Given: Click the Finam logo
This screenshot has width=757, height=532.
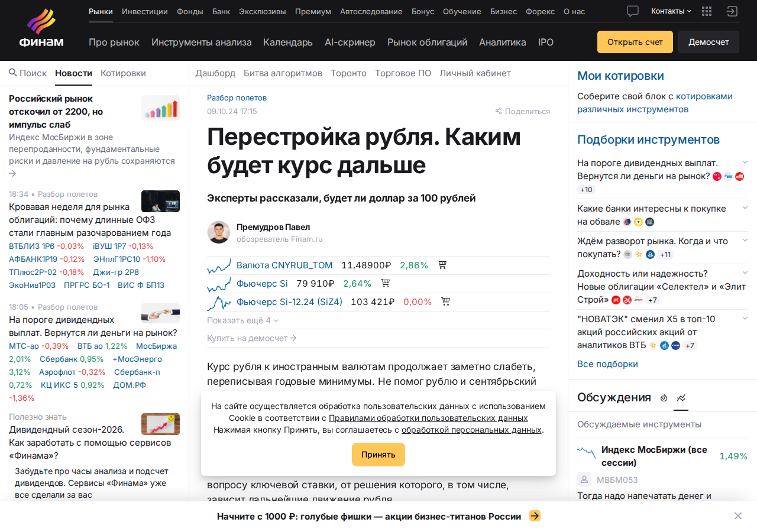Looking at the screenshot, I should click(x=41, y=28).
